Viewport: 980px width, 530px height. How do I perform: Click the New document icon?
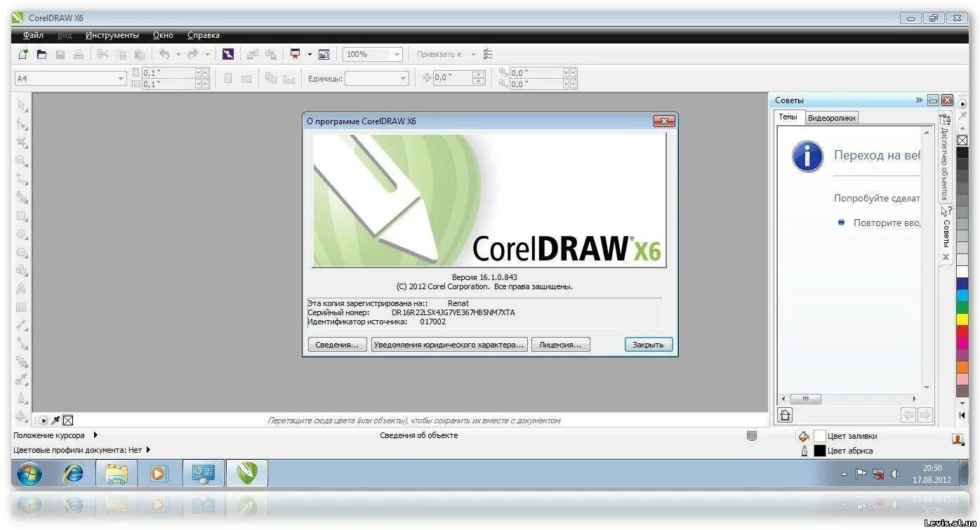[x=23, y=54]
